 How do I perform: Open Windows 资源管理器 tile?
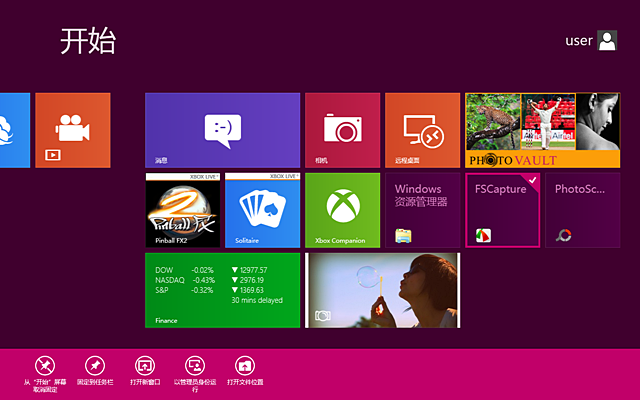(422, 210)
